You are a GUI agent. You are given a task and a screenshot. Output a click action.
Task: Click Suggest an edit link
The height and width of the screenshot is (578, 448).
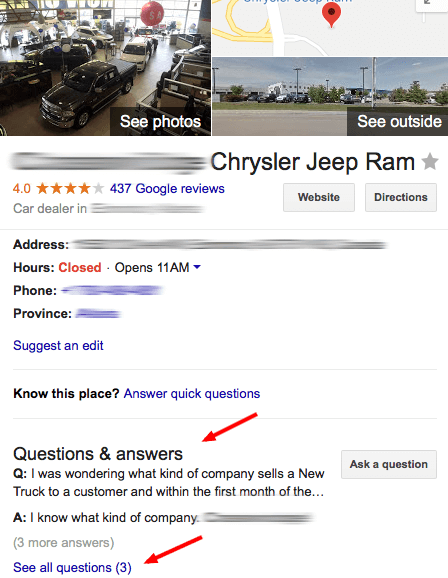pyautogui.click(x=58, y=346)
